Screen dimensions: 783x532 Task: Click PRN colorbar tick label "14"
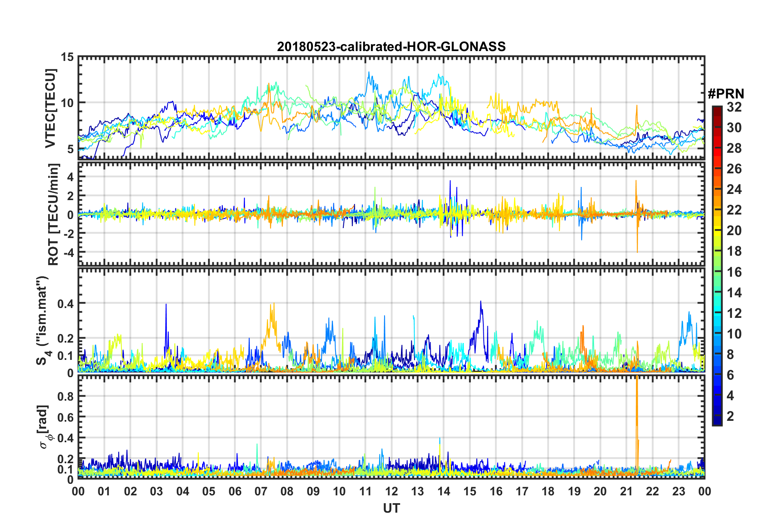(734, 293)
